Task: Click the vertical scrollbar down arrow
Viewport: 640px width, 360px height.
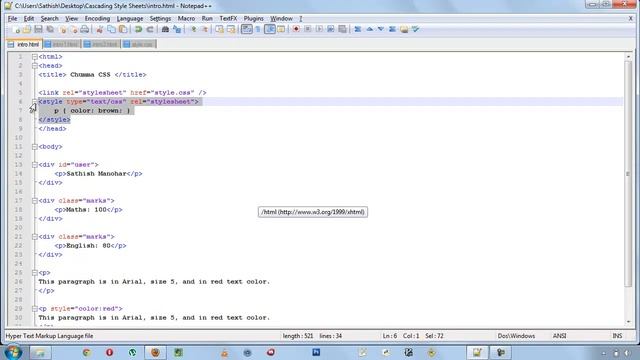Action: click(628, 322)
